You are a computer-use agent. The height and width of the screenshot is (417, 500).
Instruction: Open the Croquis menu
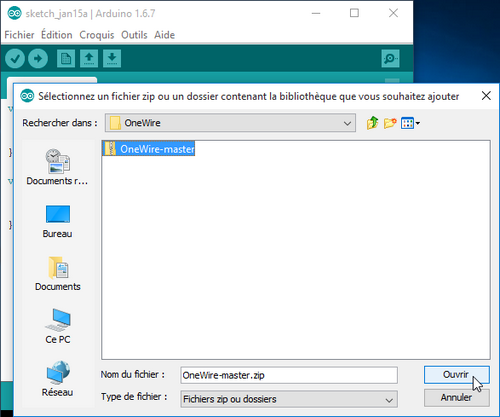coord(97,35)
